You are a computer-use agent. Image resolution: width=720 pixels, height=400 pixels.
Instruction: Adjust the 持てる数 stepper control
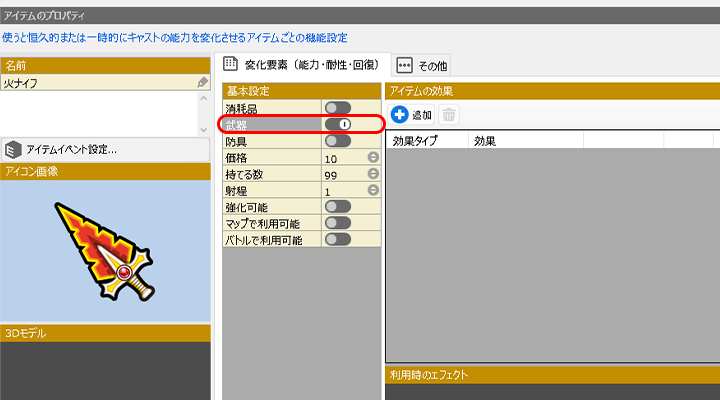(373, 174)
